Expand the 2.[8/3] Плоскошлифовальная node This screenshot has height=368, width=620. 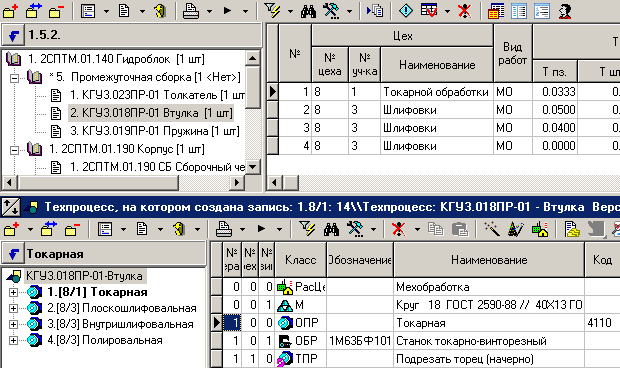click(13, 308)
